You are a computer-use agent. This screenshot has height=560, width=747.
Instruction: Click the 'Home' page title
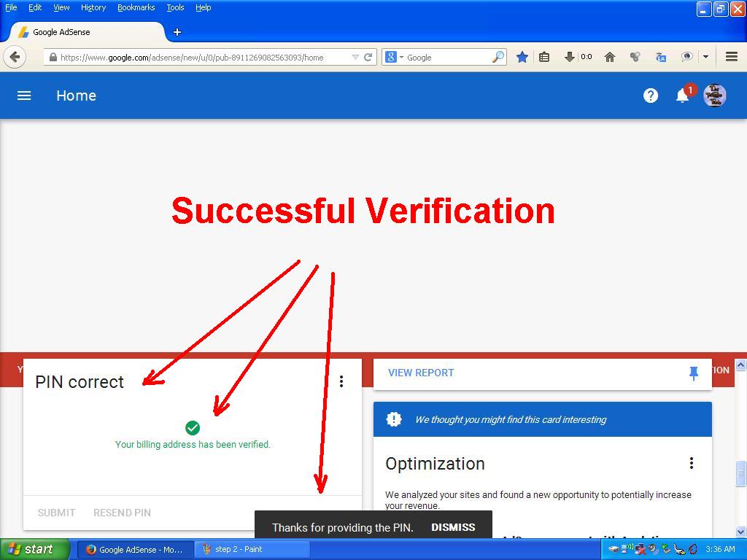[76, 96]
